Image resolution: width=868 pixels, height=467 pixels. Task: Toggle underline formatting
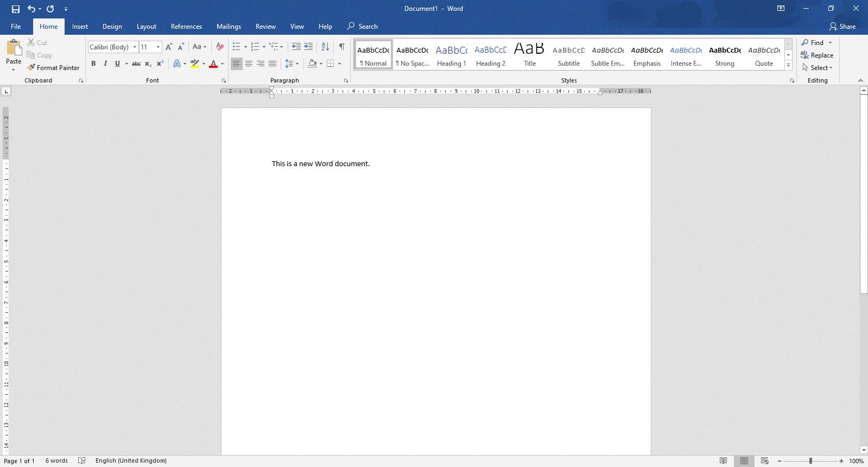pyautogui.click(x=117, y=64)
